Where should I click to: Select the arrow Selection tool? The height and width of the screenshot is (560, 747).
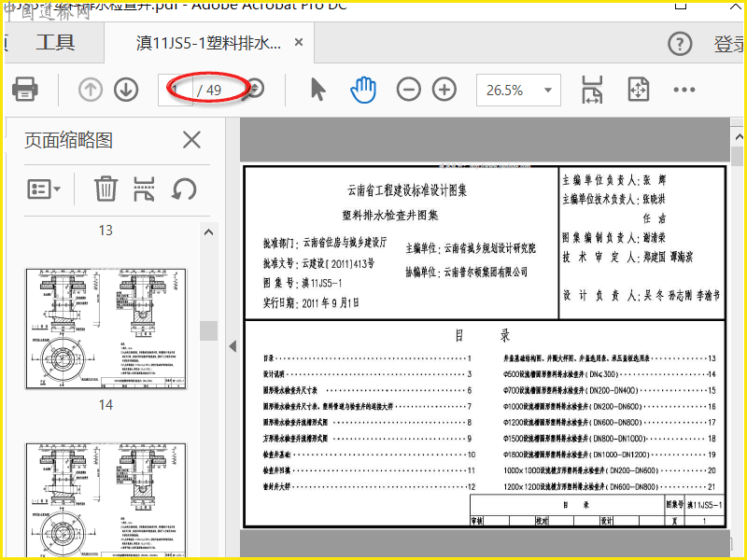317,89
